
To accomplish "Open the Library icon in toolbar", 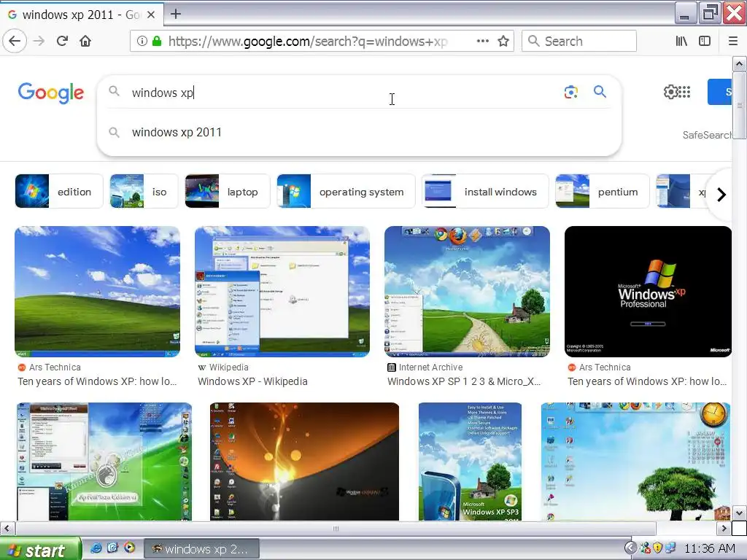I will pyautogui.click(x=681, y=41).
